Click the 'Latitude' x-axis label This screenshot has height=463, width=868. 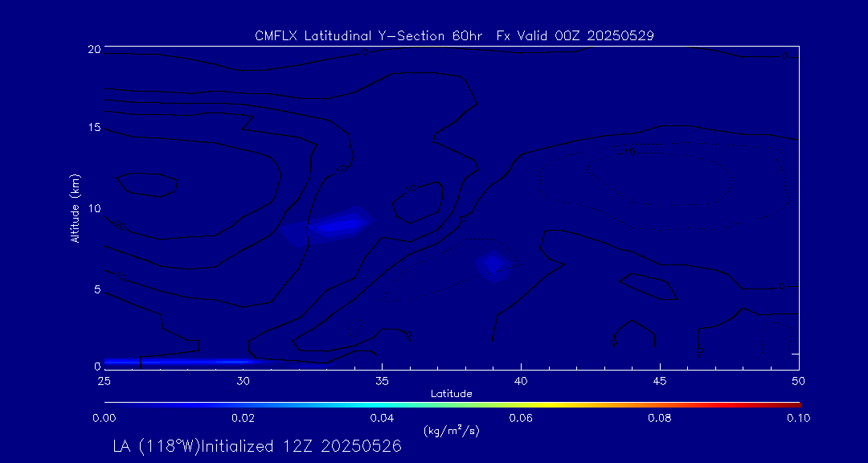click(452, 394)
